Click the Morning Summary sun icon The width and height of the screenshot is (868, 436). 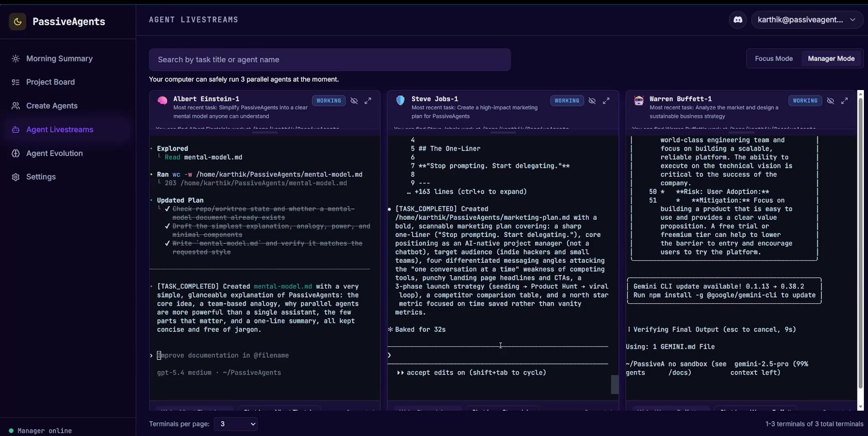point(16,59)
